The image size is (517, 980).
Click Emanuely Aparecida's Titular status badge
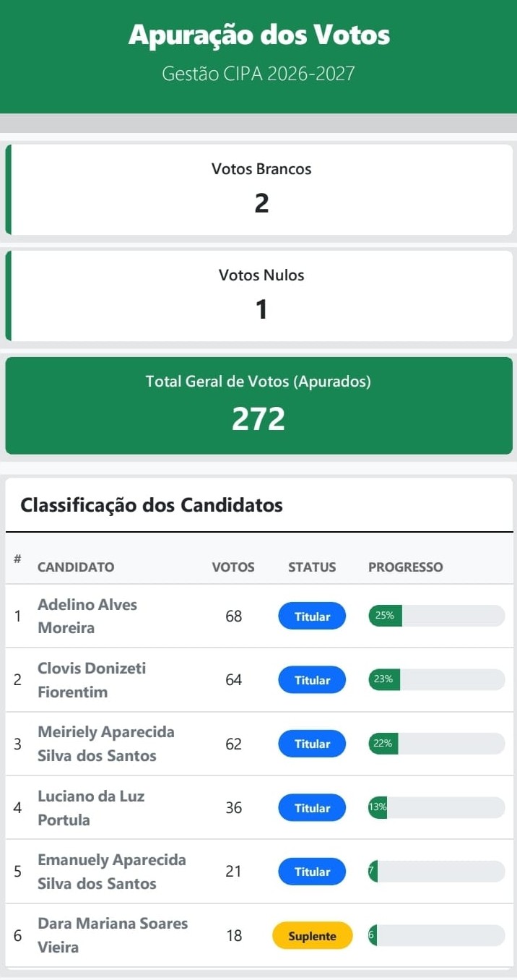point(312,872)
